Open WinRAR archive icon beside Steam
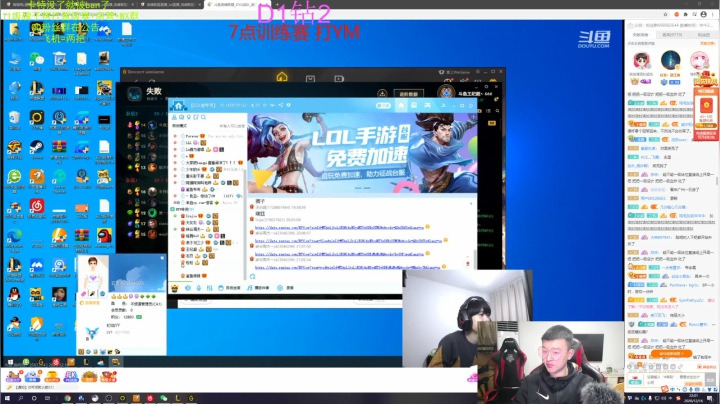Viewport: 720px width, 404px height. tap(59, 149)
